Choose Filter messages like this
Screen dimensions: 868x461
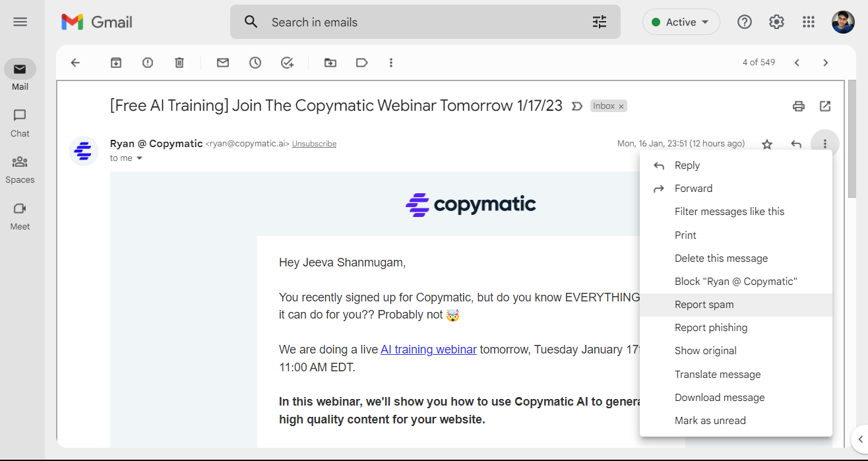[x=736, y=212]
